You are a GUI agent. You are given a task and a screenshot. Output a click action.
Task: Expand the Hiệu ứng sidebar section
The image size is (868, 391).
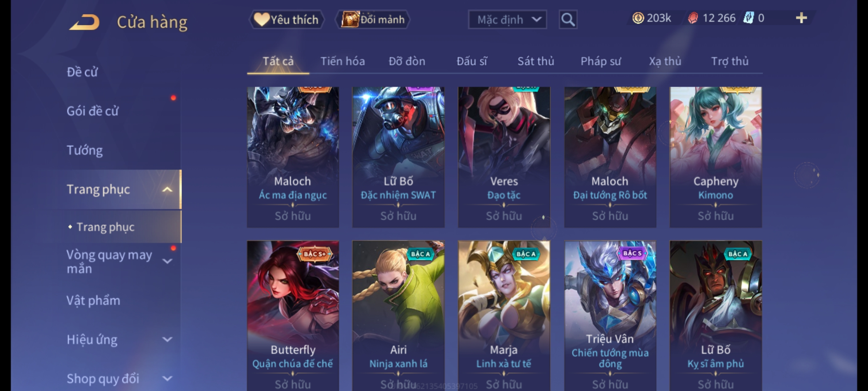pos(167,340)
